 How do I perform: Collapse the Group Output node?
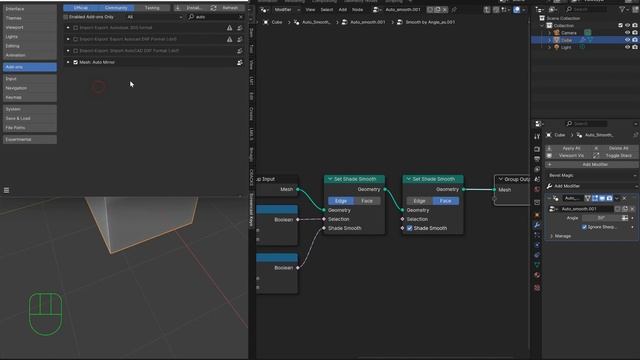point(500,179)
